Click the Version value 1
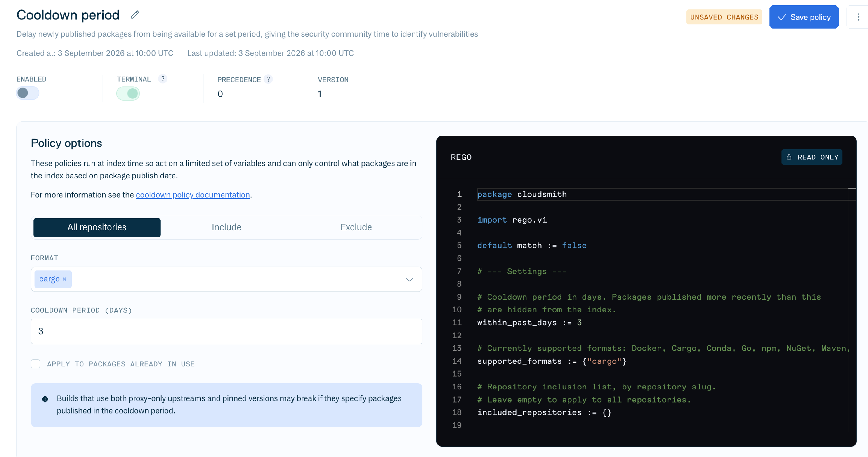The image size is (868, 457). [x=319, y=94]
